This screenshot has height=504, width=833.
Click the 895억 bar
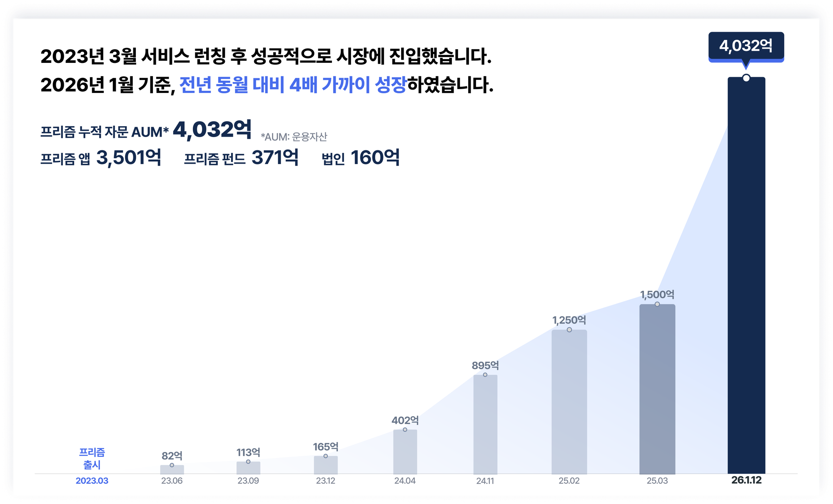[x=485, y=425]
